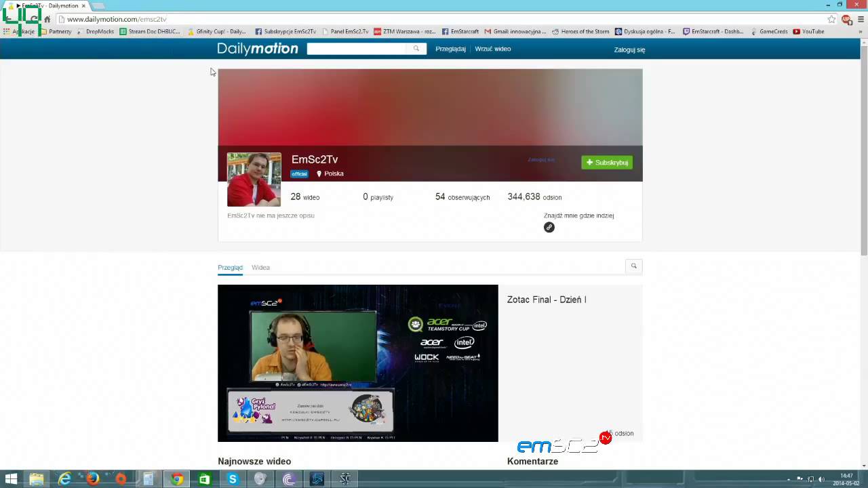Click Wrzuć wideo in the header
This screenshot has width=868, height=488.
pyautogui.click(x=493, y=49)
